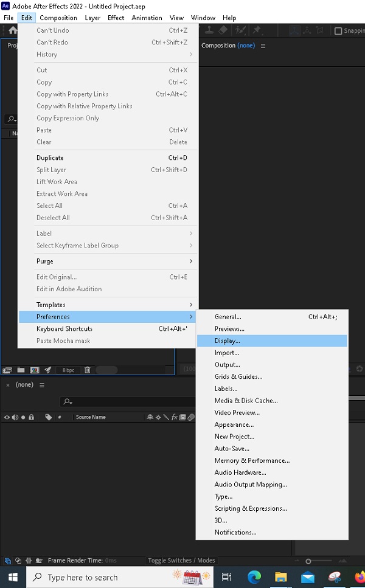Open the timeline panel menu icon
This screenshot has width=365, height=588.
42,385
